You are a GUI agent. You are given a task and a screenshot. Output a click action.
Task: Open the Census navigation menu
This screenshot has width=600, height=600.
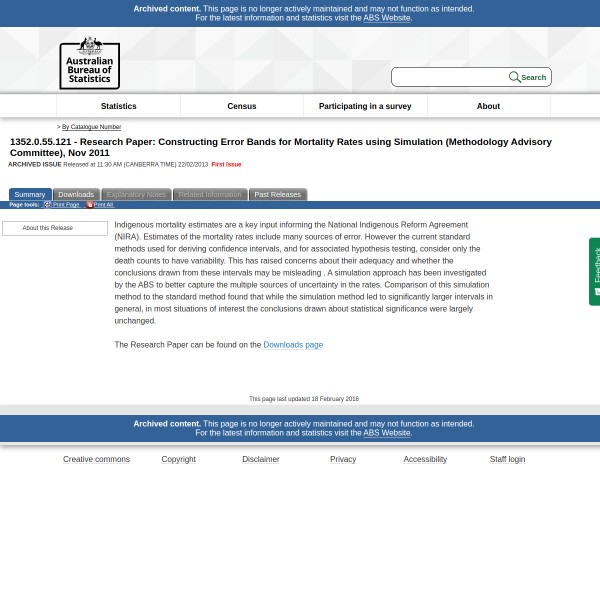click(241, 106)
